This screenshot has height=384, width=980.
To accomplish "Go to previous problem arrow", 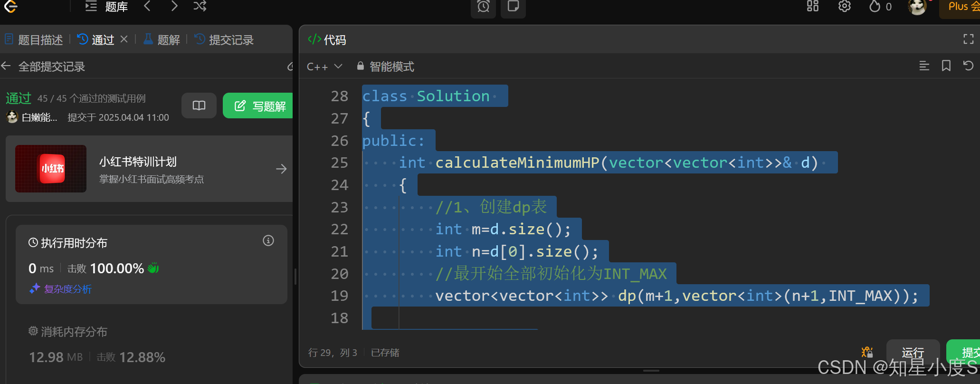I will pyautogui.click(x=147, y=6).
